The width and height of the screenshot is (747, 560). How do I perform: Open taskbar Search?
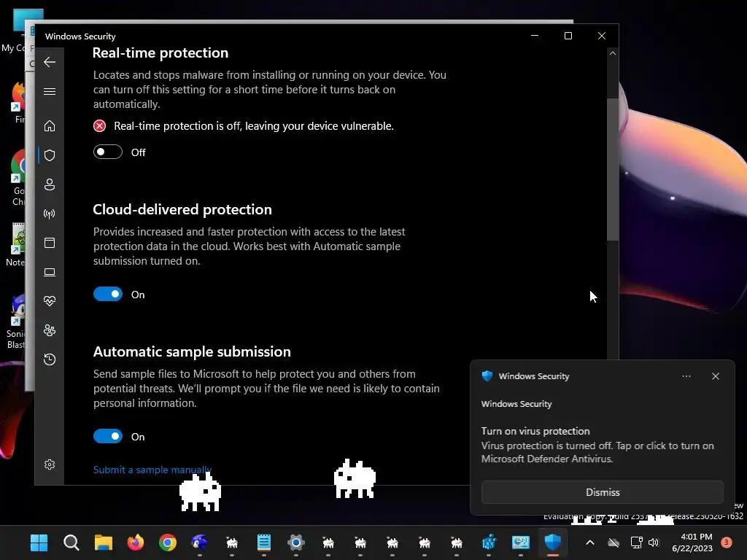click(71, 542)
